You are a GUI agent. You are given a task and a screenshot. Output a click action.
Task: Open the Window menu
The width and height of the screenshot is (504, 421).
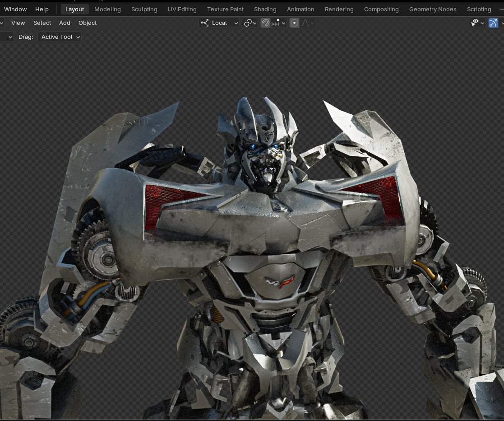click(15, 9)
